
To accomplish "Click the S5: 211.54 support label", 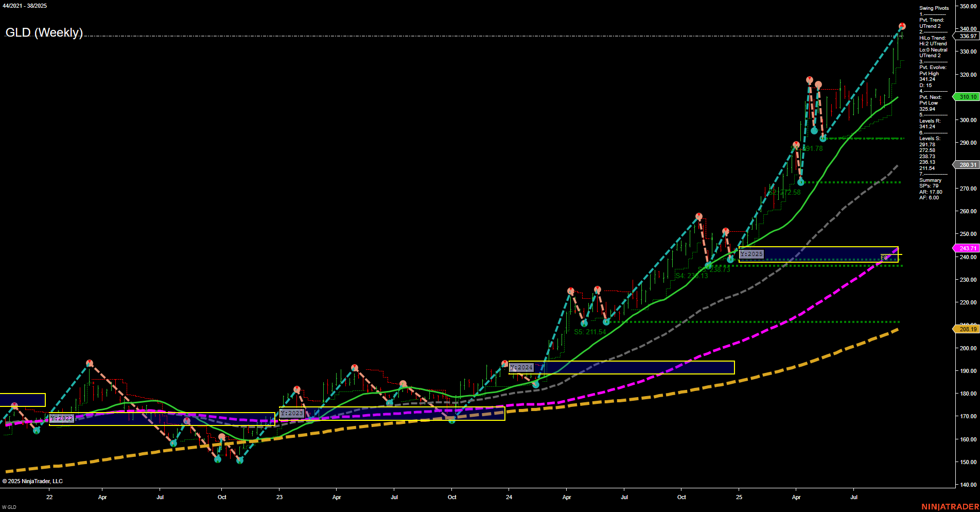I will click(x=589, y=332).
